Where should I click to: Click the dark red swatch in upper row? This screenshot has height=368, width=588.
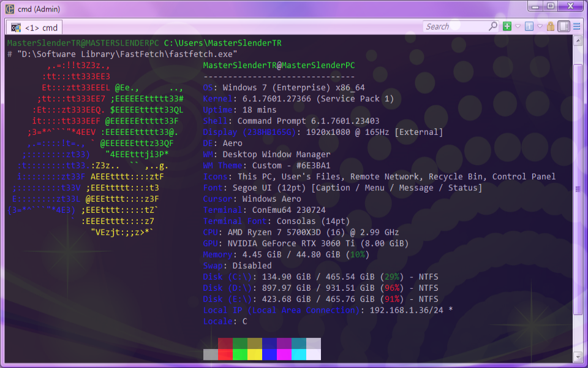click(x=225, y=343)
